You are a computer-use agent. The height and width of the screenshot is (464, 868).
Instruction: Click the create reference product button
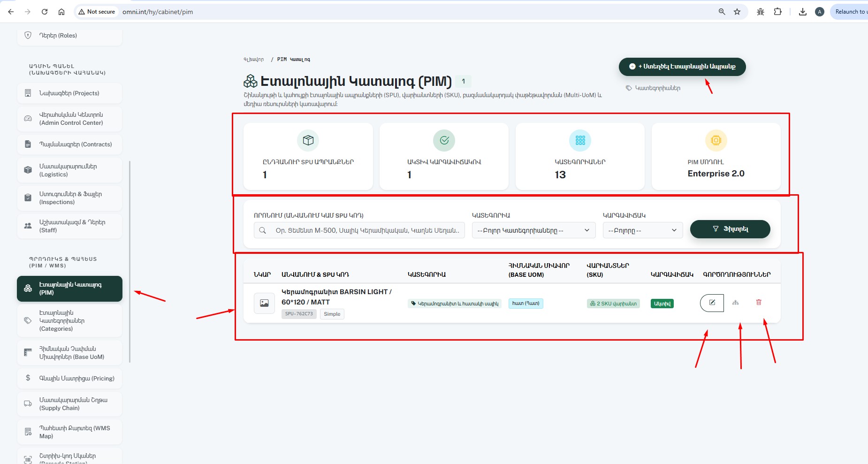pos(682,67)
